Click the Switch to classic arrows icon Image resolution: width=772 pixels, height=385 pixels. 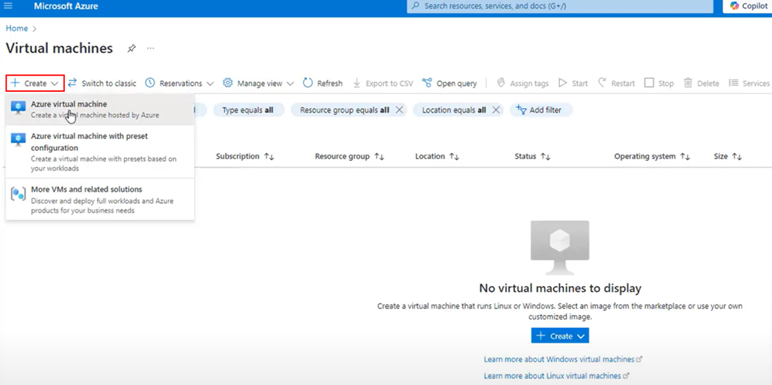click(72, 83)
